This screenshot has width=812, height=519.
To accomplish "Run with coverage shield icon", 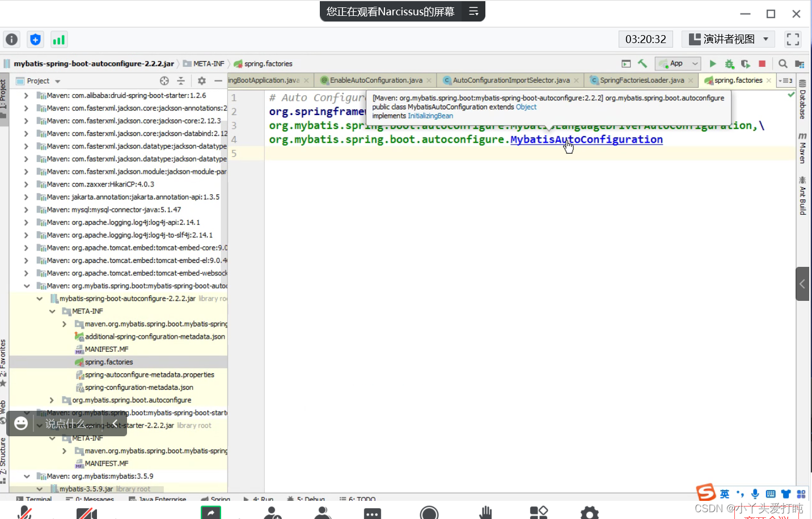I will coord(746,63).
